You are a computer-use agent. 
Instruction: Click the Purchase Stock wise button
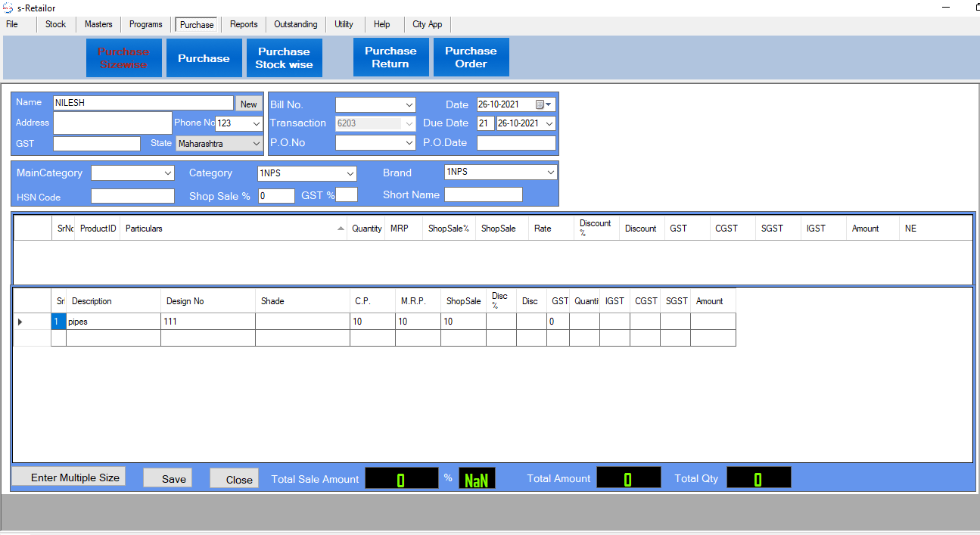pos(284,58)
